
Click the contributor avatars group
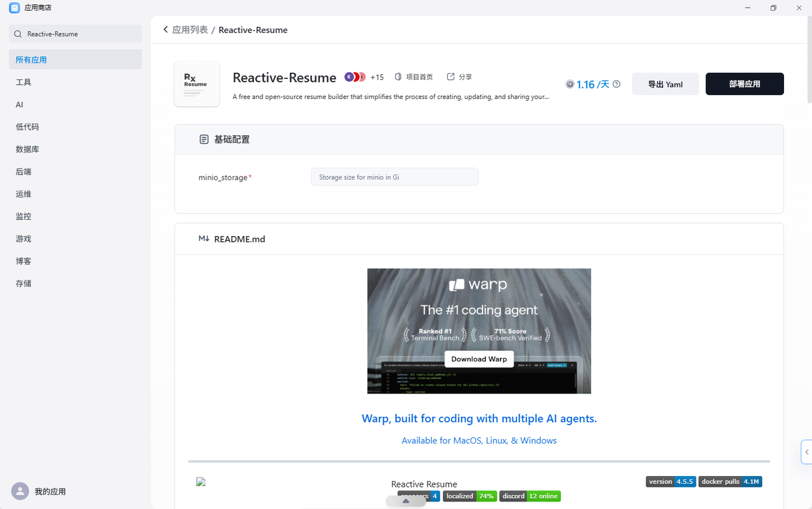pos(355,77)
